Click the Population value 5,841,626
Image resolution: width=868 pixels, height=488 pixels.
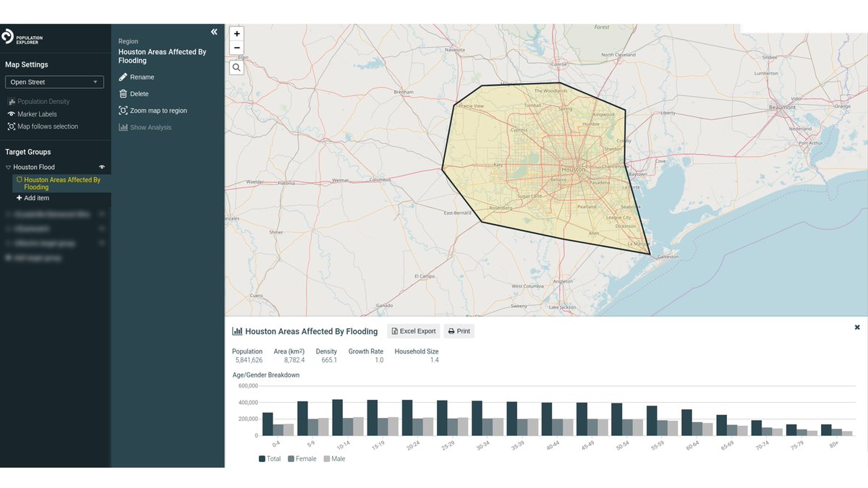point(247,360)
